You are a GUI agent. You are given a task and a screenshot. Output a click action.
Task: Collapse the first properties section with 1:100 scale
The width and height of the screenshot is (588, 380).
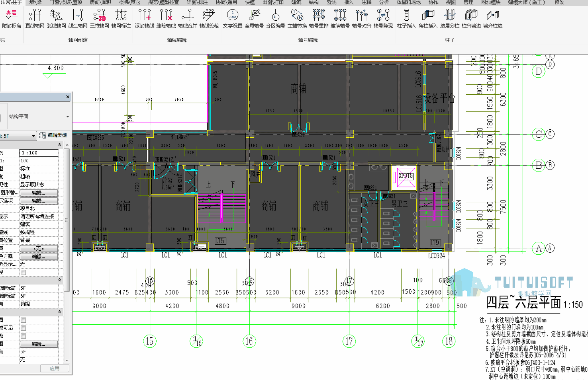(60, 145)
